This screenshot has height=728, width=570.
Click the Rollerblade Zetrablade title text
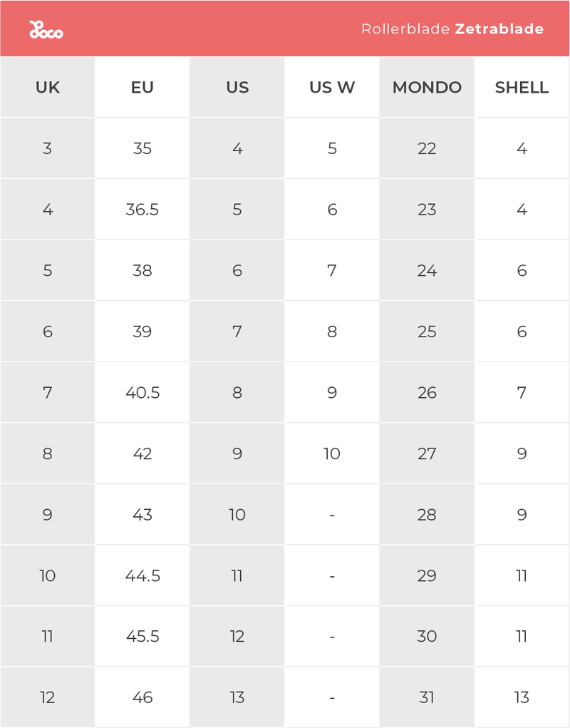(452, 29)
